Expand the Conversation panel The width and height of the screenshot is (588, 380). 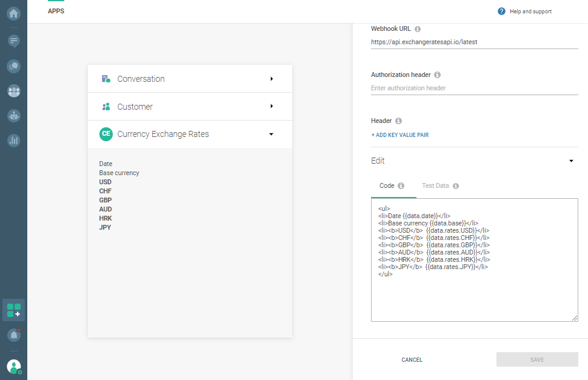(272, 79)
